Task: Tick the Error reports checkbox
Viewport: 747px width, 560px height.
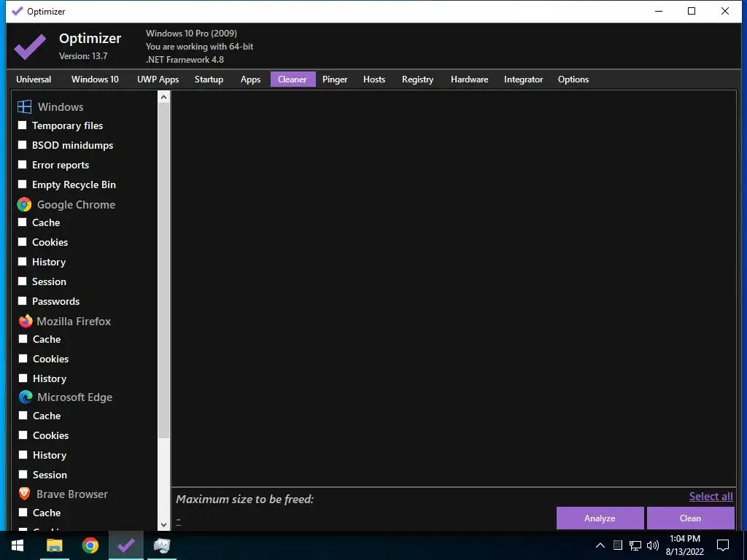Action: coord(23,165)
